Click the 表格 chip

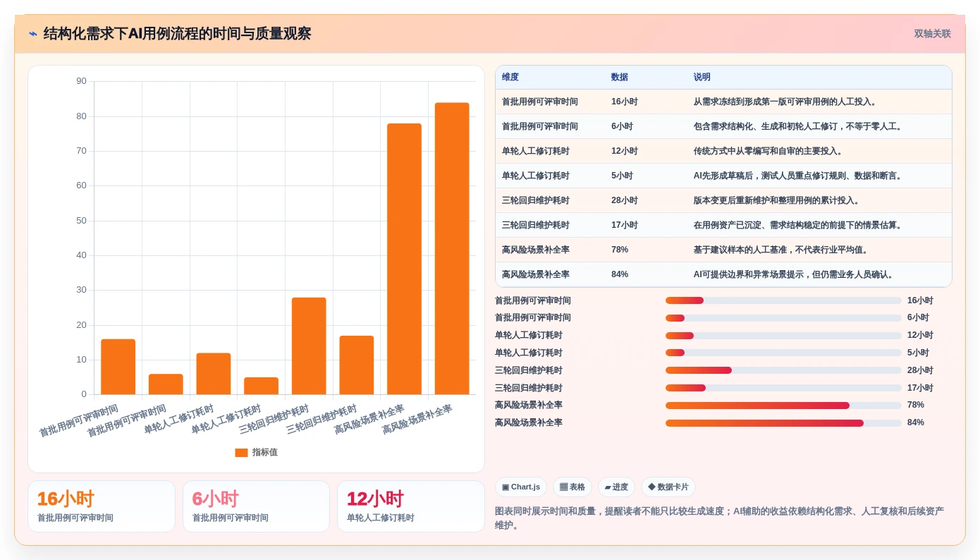572,487
